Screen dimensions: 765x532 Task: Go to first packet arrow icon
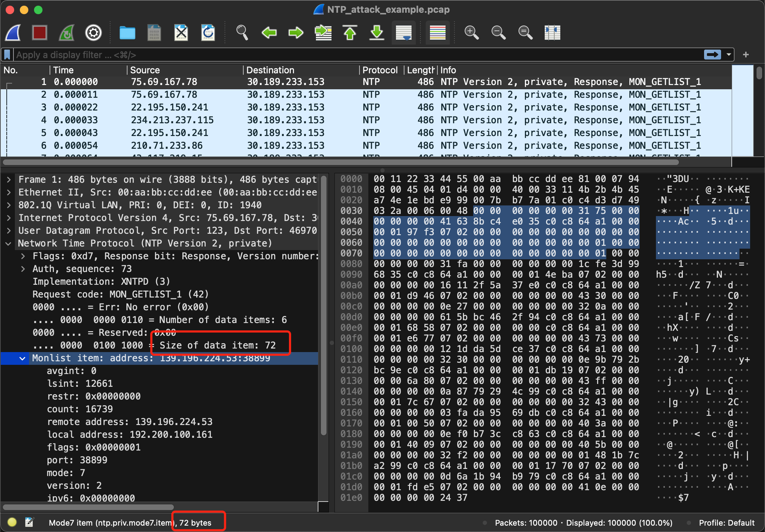tap(350, 33)
